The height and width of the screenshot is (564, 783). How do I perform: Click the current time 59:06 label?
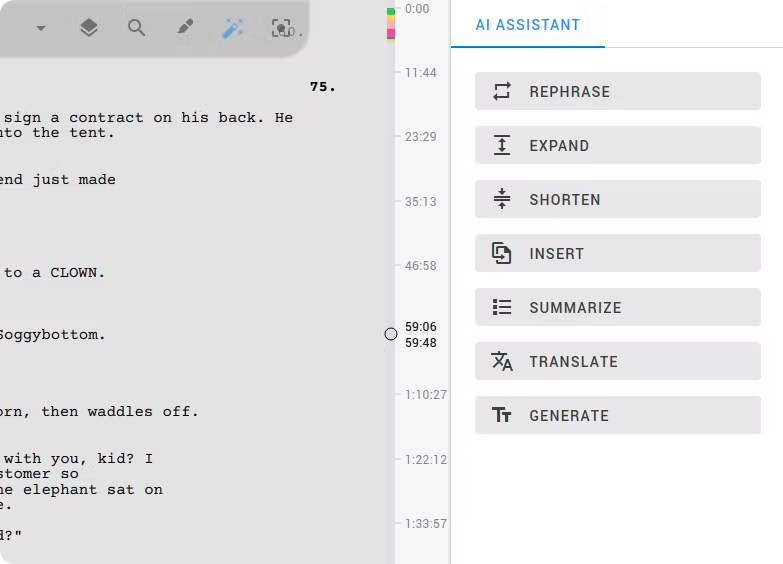point(420,327)
